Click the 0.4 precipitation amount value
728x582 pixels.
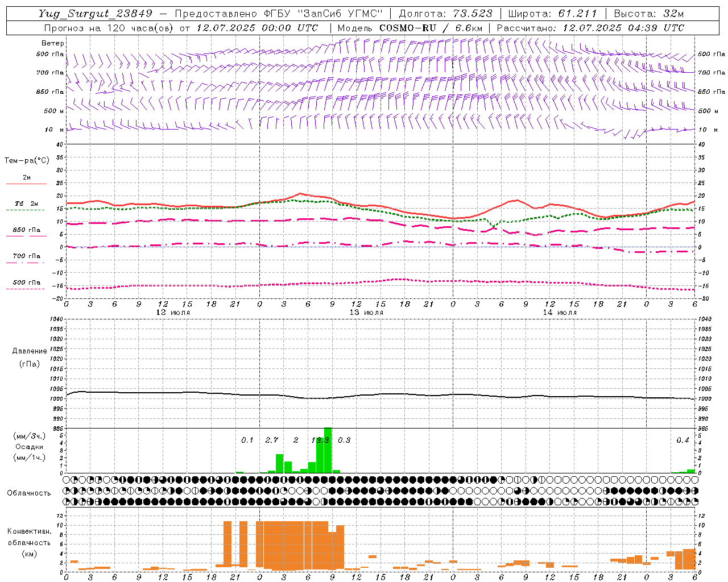coord(682,440)
